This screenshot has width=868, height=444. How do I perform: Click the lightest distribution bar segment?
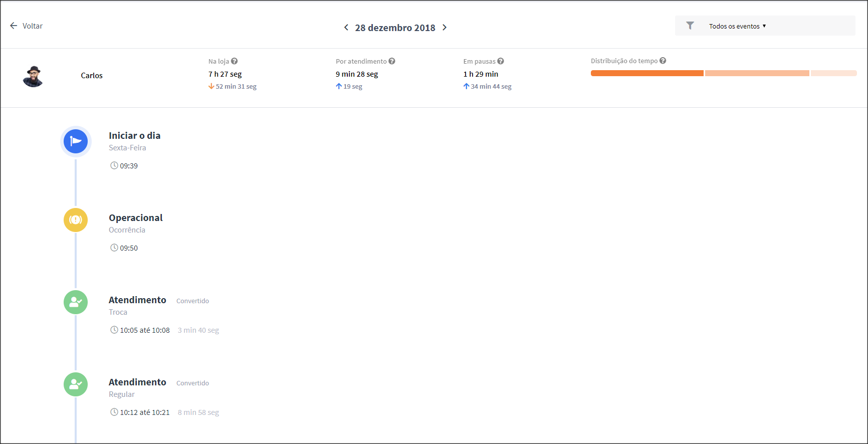[x=833, y=73]
